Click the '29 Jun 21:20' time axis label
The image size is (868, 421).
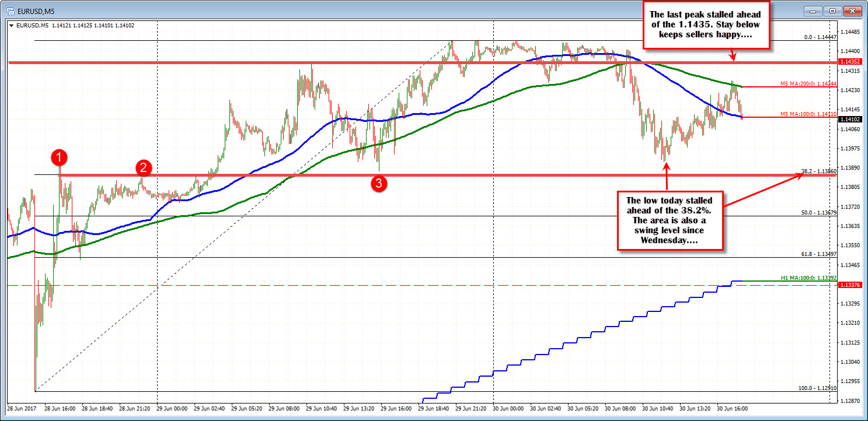click(470, 409)
